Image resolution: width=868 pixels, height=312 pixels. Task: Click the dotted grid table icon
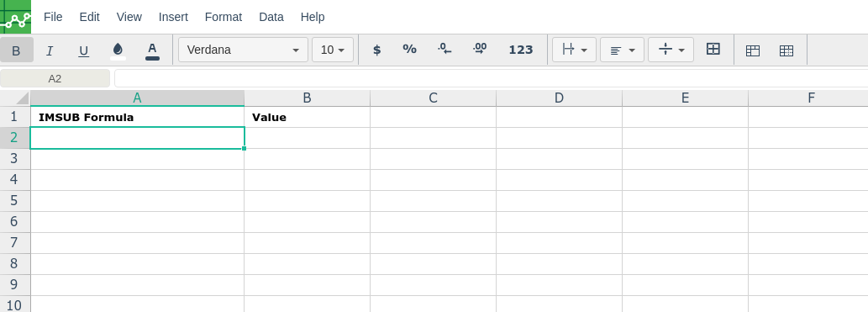tap(786, 51)
